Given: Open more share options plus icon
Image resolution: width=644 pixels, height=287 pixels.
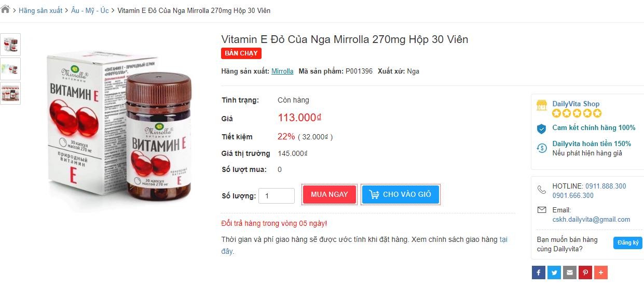Looking at the screenshot, I should click(x=601, y=272).
